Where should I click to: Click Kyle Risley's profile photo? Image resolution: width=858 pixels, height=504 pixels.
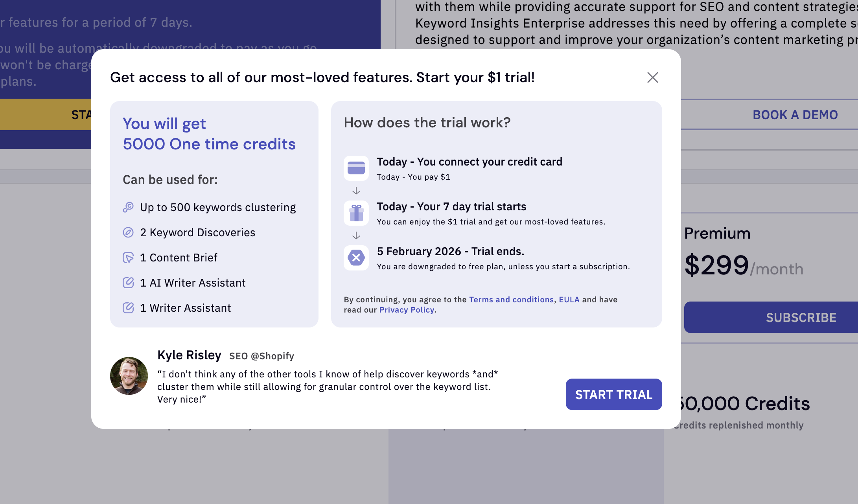(x=129, y=376)
